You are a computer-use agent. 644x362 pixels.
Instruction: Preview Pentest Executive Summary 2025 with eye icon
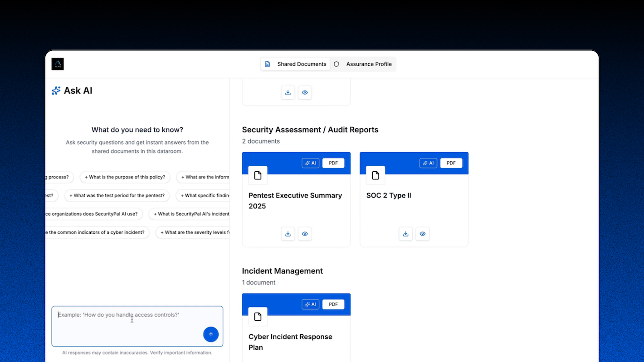[305, 234]
